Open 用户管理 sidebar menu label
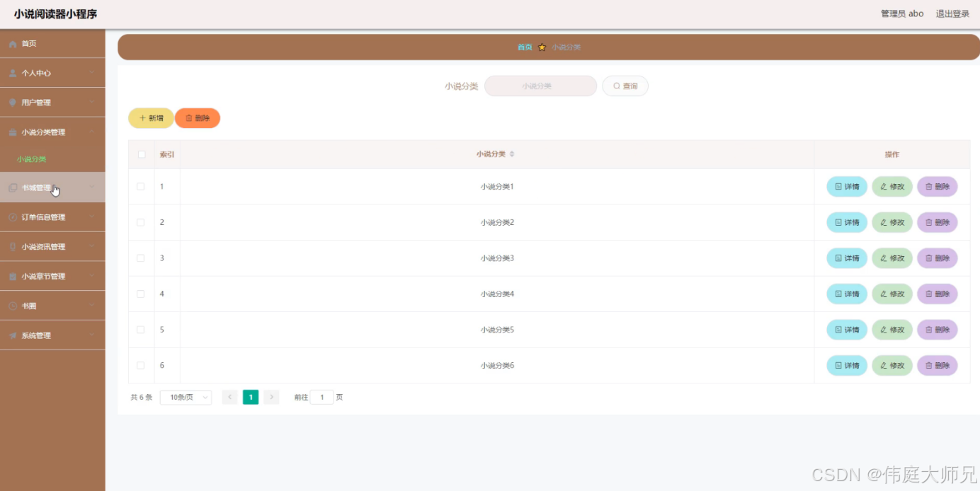 pyautogui.click(x=36, y=103)
